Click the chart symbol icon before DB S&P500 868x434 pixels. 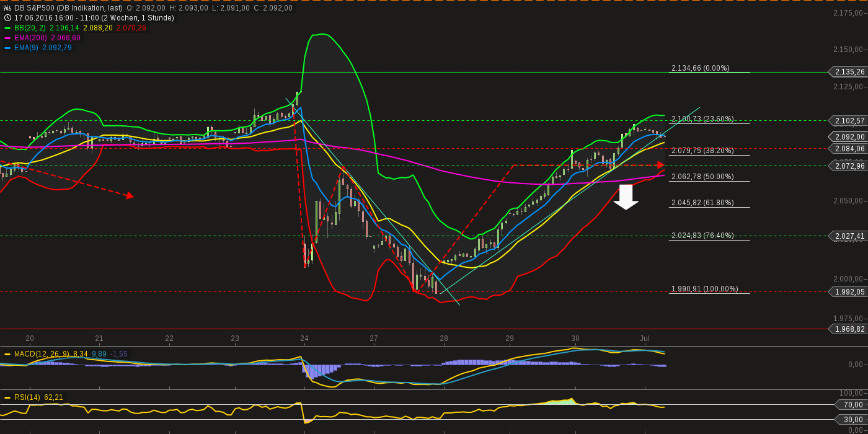click(x=7, y=8)
